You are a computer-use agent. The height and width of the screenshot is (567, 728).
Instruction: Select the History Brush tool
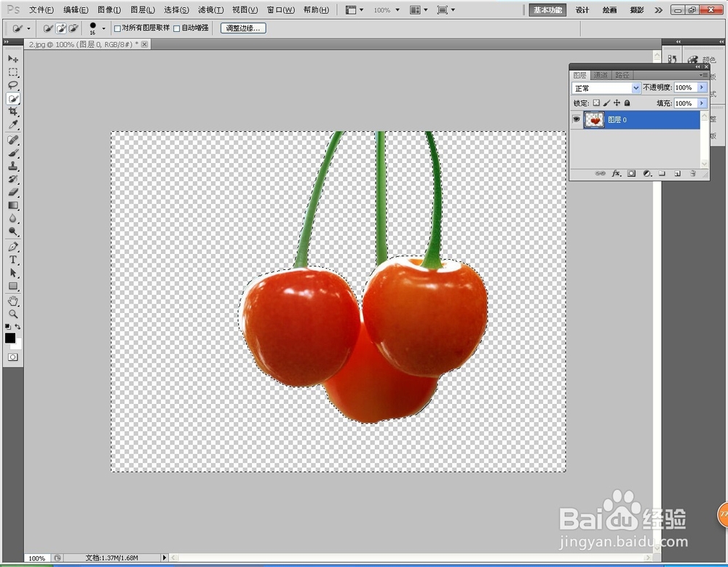point(13,179)
